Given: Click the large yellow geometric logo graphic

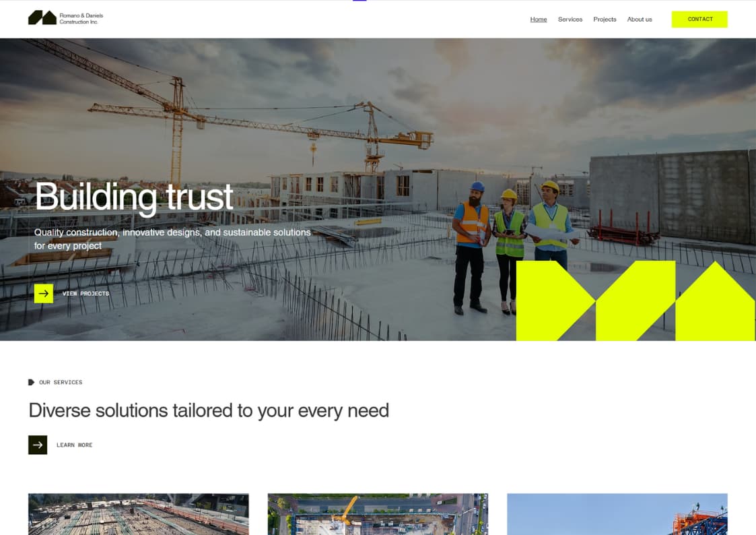Looking at the screenshot, I should [x=635, y=301].
